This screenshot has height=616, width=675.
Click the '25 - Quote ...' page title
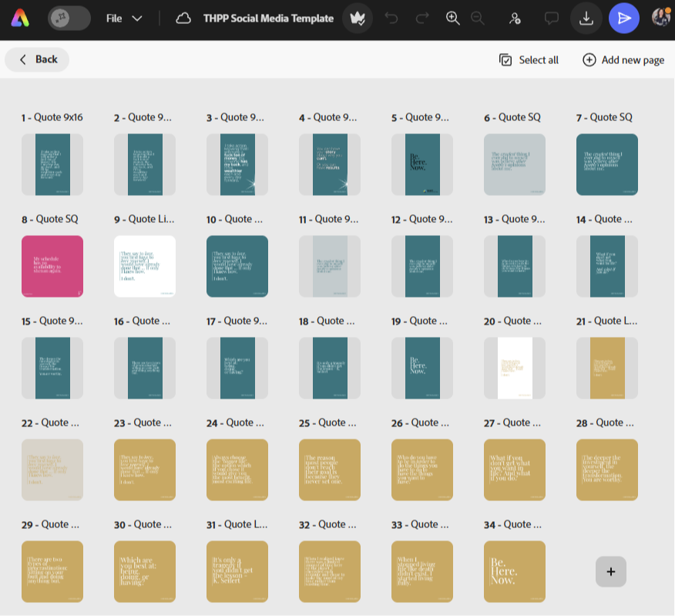[327, 423]
